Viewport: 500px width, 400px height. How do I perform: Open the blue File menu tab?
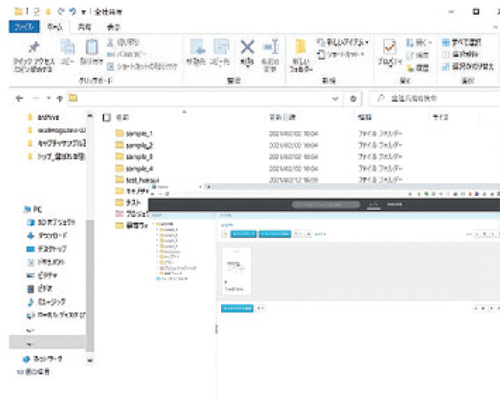click(x=24, y=27)
